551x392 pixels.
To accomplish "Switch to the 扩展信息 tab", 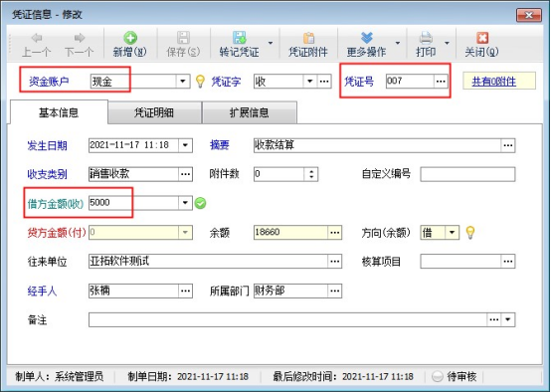I will coord(250,112).
